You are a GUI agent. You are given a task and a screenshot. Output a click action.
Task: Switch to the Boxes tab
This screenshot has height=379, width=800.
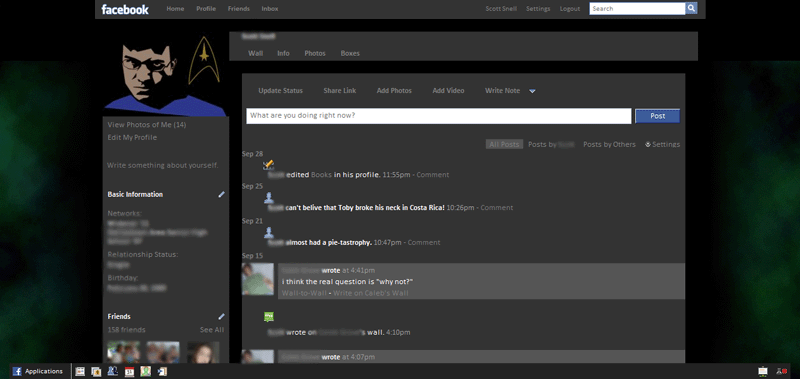pyautogui.click(x=350, y=53)
